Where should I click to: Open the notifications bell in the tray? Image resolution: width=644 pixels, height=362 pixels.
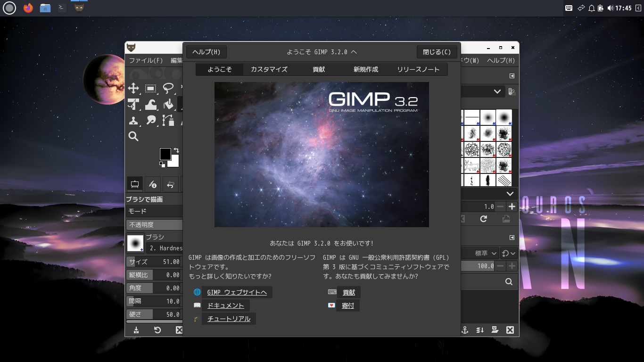click(x=592, y=8)
